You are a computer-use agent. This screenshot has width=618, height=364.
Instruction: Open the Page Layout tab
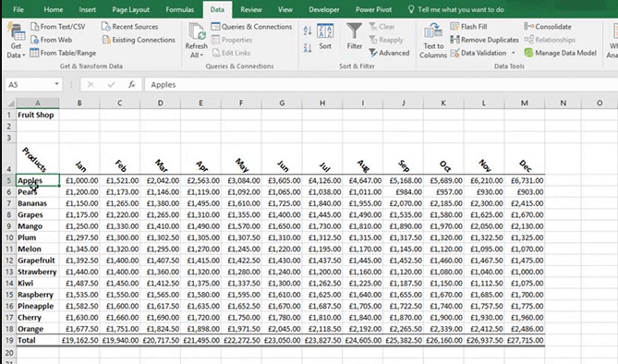coord(130,9)
